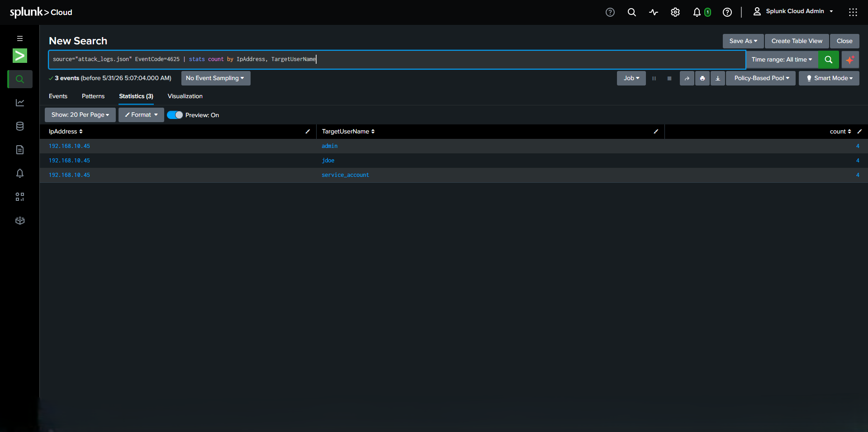Pause the search job
868x432 pixels.
654,78
